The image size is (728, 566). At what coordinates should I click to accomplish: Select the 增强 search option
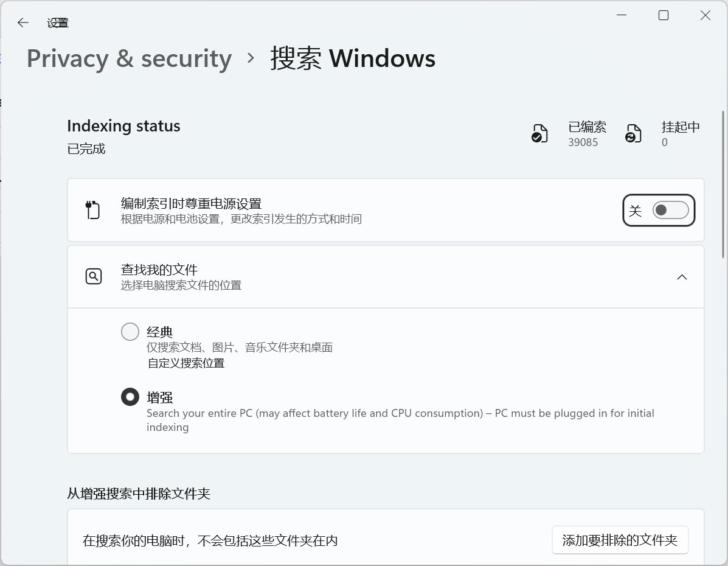130,397
